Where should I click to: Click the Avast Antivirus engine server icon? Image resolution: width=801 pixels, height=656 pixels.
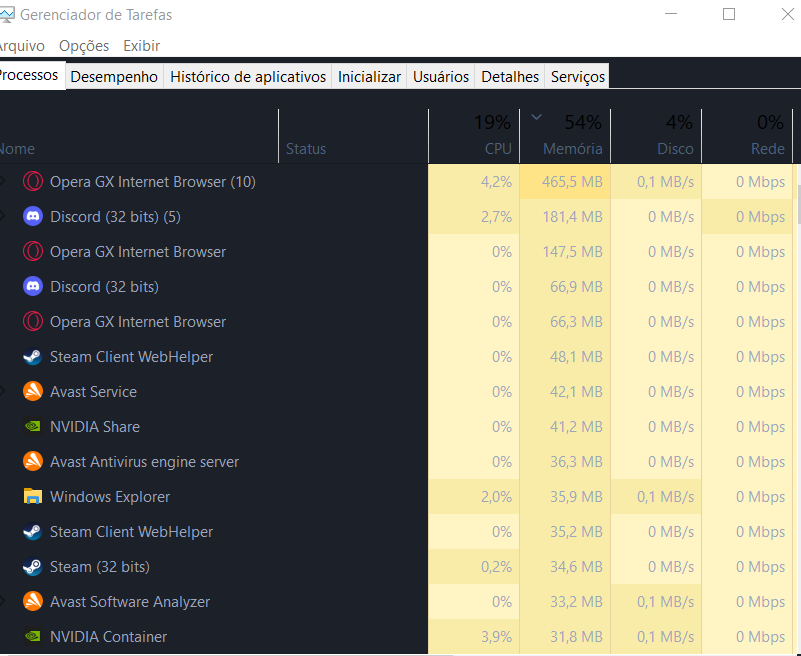tap(33, 461)
